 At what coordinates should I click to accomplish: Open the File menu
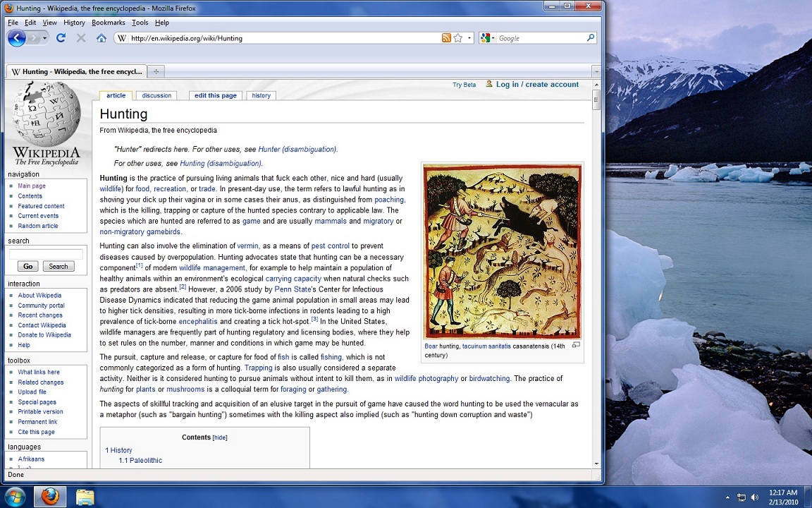click(x=13, y=23)
